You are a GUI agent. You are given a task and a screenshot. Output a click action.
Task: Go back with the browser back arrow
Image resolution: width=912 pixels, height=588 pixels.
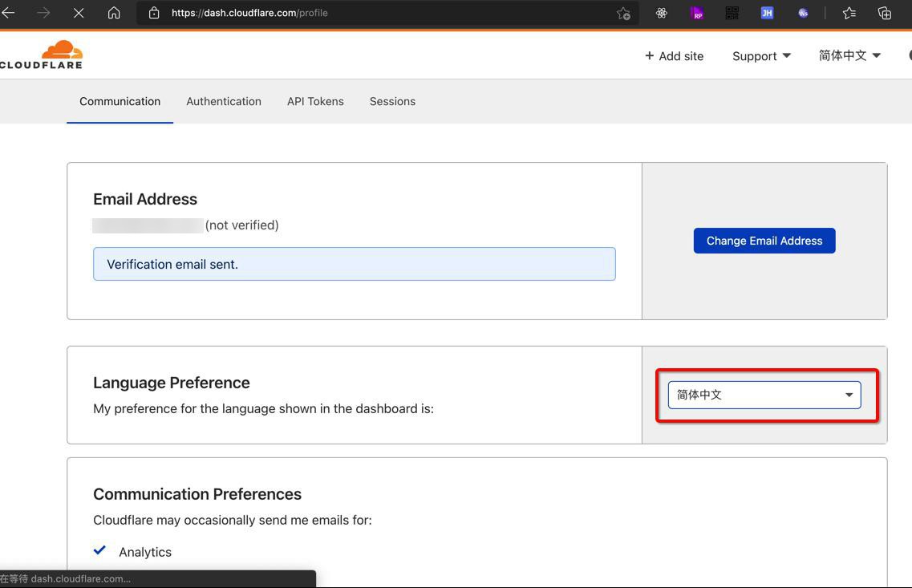(x=7, y=12)
